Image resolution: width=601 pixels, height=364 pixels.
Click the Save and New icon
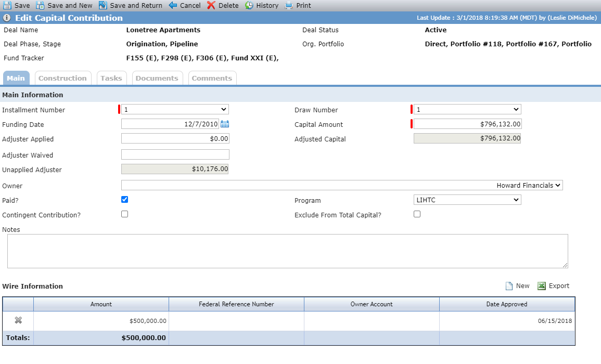click(x=40, y=5)
